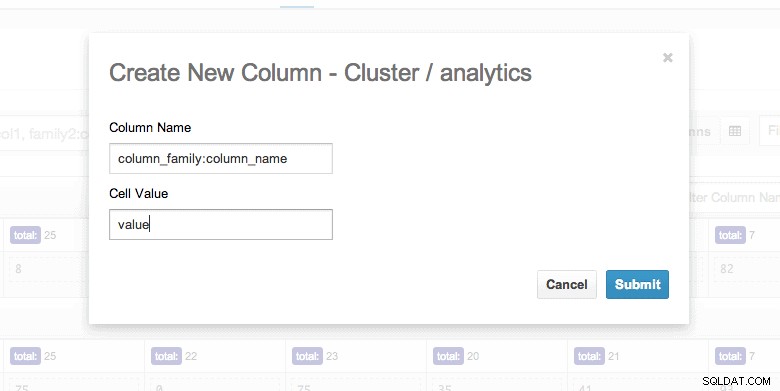Image resolution: width=780 pixels, height=391 pixels.
Task: Select the total 20 badge
Action: click(x=448, y=356)
